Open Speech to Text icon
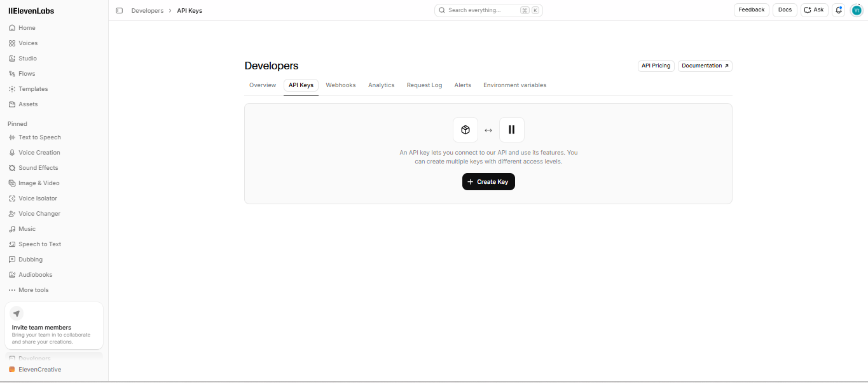Viewport: 868px width, 383px height. point(12,244)
